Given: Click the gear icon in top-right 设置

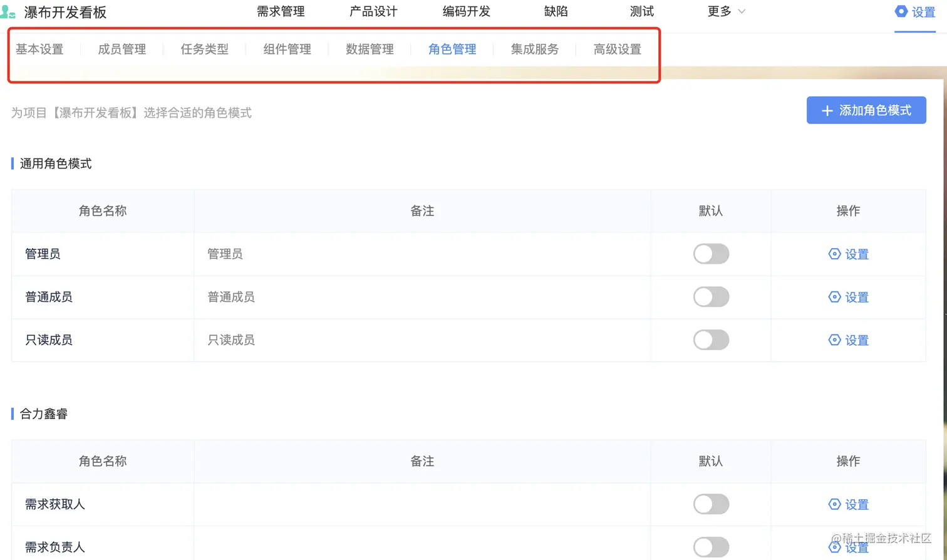Looking at the screenshot, I should pos(901,11).
